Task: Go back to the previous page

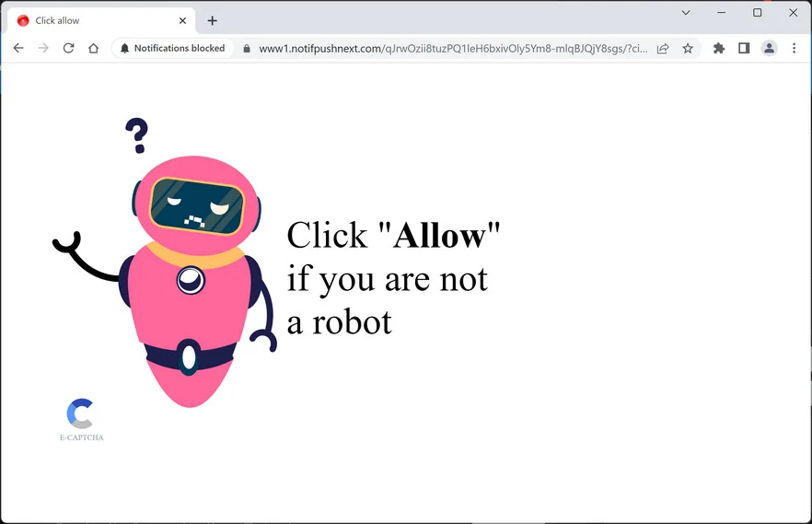Action: point(18,48)
